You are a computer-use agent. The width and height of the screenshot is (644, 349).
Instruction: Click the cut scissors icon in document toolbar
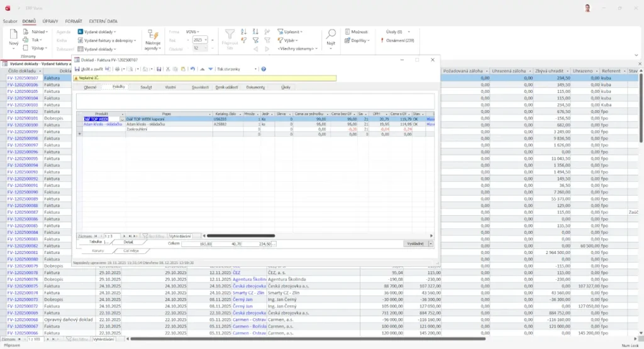pos(167,69)
